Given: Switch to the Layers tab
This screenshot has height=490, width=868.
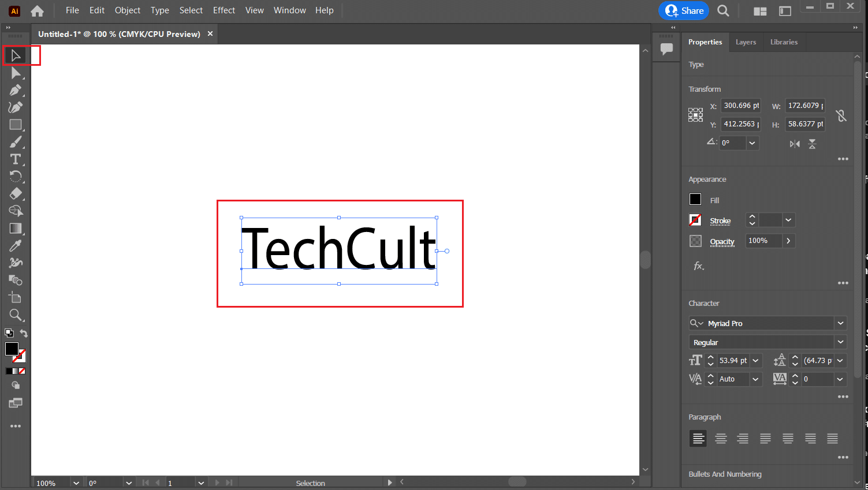Looking at the screenshot, I should [746, 42].
